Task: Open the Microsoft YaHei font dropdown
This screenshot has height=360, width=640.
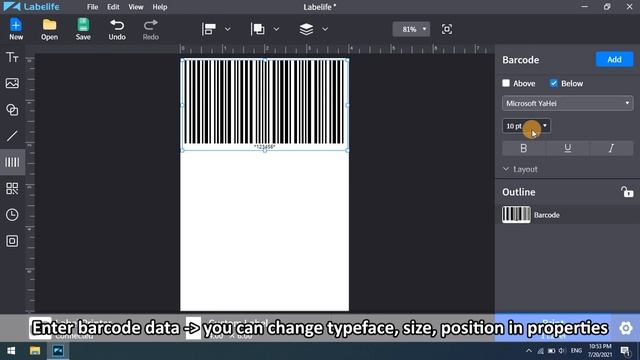Action: click(568, 103)
